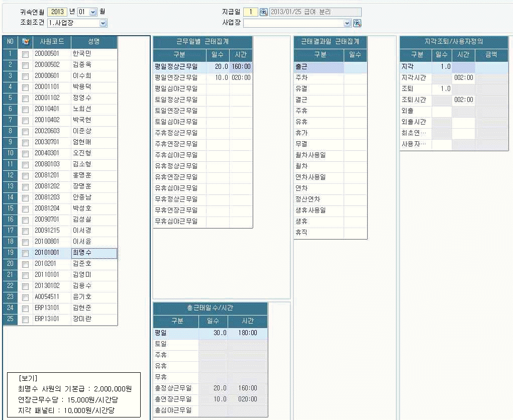Select the 총연장근무일 row in summary table
This screenshot has height=420, width=513.
[176, 399]
